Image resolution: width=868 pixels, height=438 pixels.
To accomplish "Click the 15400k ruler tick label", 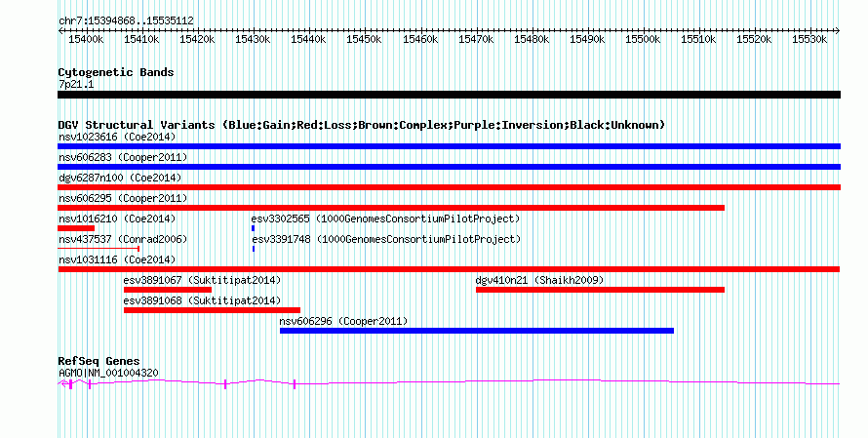I will coord(86,39).
